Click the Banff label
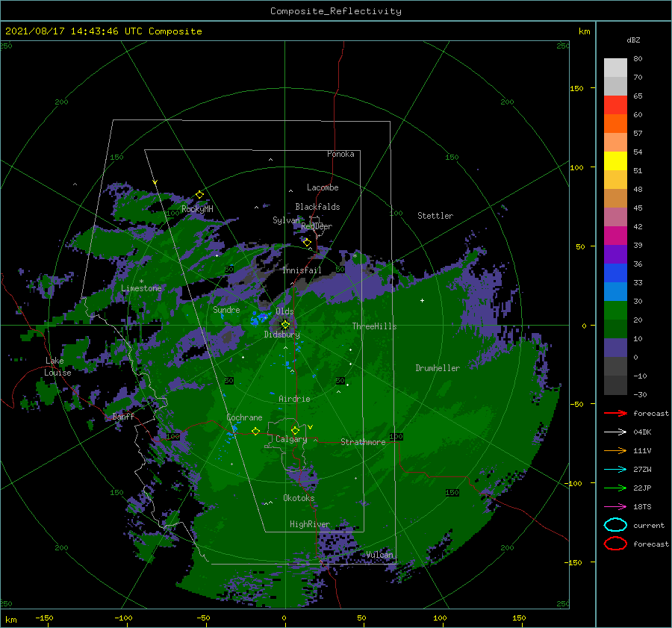Viewport: 672px width, 628px height. click(x=123, y=416)
